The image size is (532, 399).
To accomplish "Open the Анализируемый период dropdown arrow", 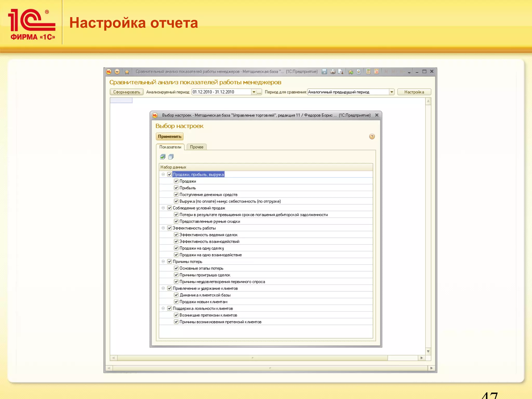I will point(254,92).
